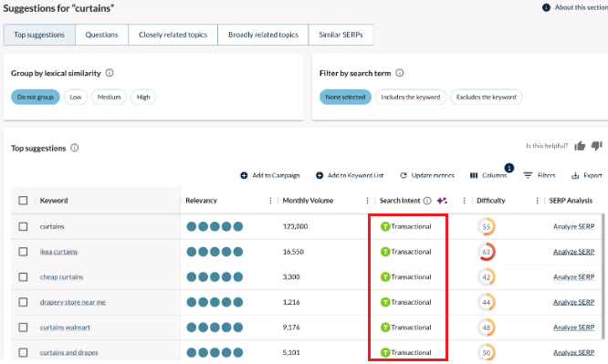Click monthly volume 16,550 cell
Image resolution: width=608 pixels, height=364 pixels.
pos(293,252)
